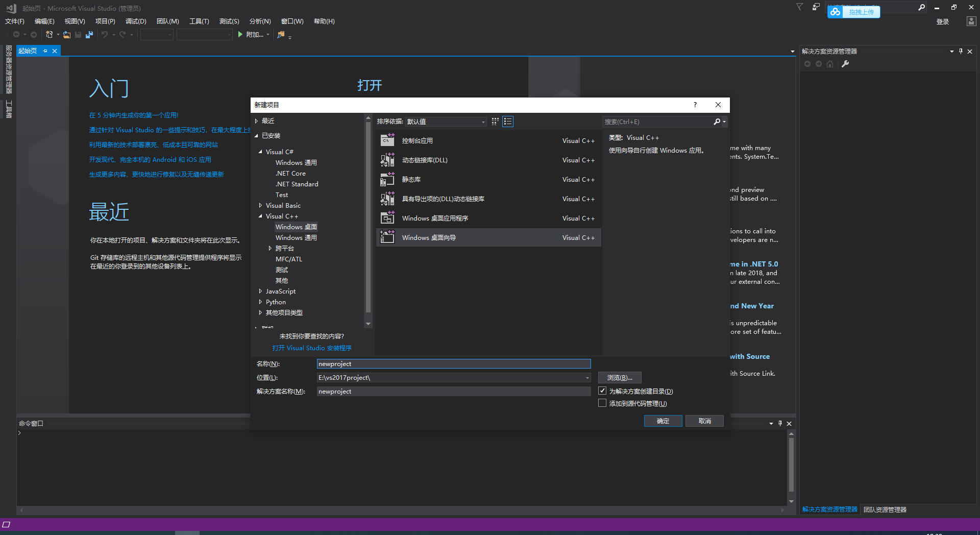Switch templates to medium list view
The width and height of the screenshot is (980, 535).
[508, 121]
